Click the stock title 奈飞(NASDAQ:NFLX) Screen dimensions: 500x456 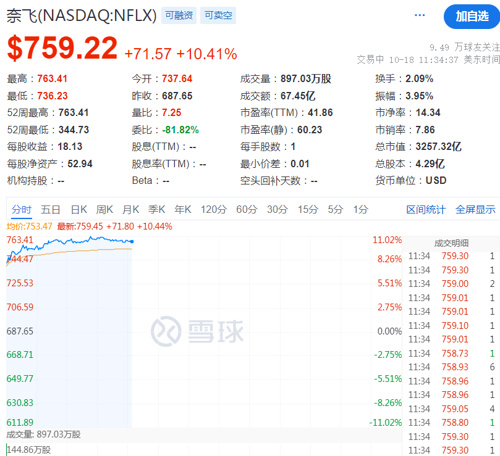click(x=82, y=16)
